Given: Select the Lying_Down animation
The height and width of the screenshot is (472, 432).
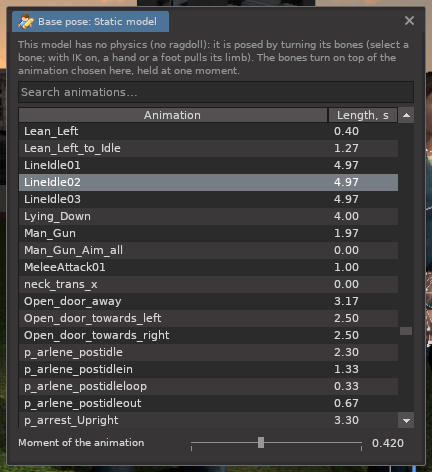Looking at the screenshot, I should [x=208, y=216].
